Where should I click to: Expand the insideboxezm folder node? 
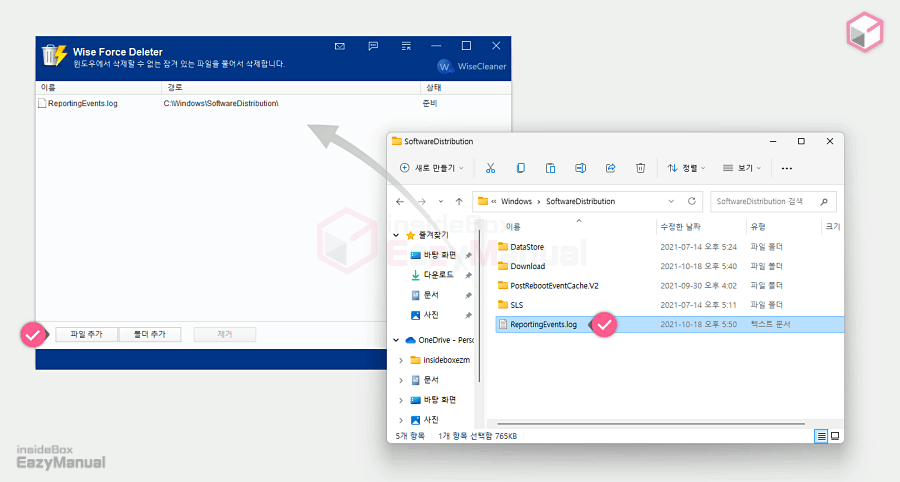tap(401, 360)
